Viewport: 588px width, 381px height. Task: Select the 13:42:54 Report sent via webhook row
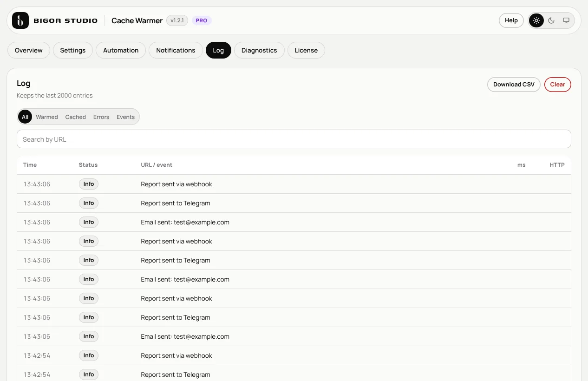tap(294, 355)
